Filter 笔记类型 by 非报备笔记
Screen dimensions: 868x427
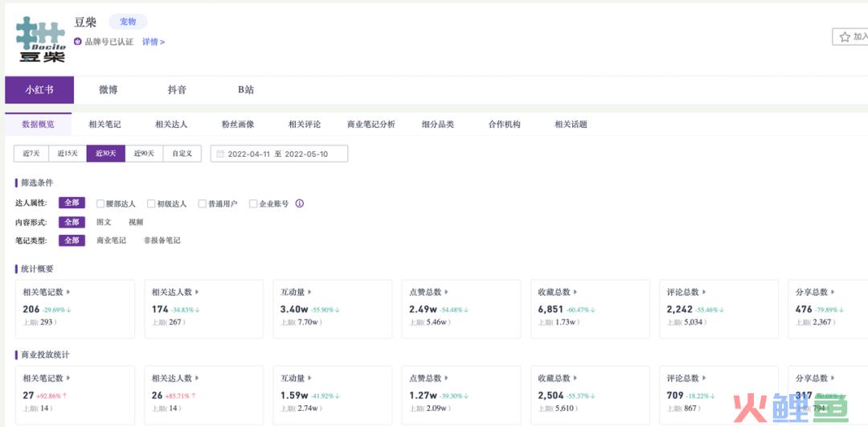pyautogui.click(x=162, y=240)
